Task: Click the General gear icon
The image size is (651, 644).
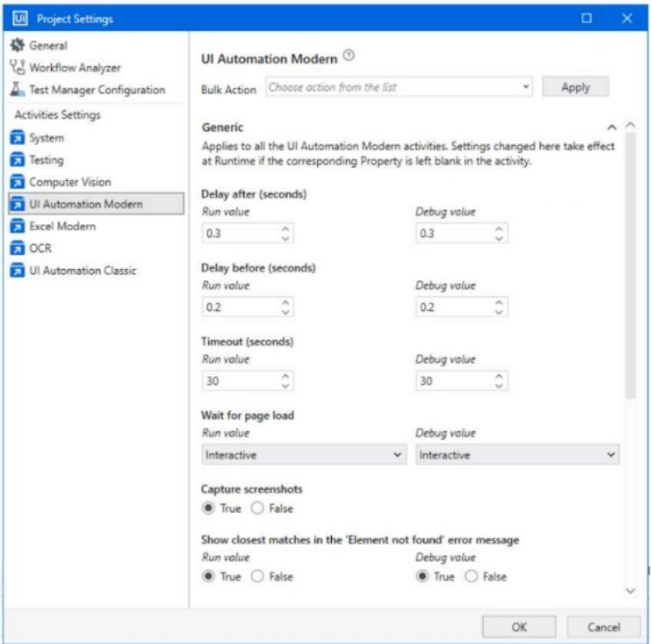Action: [17, 45]
